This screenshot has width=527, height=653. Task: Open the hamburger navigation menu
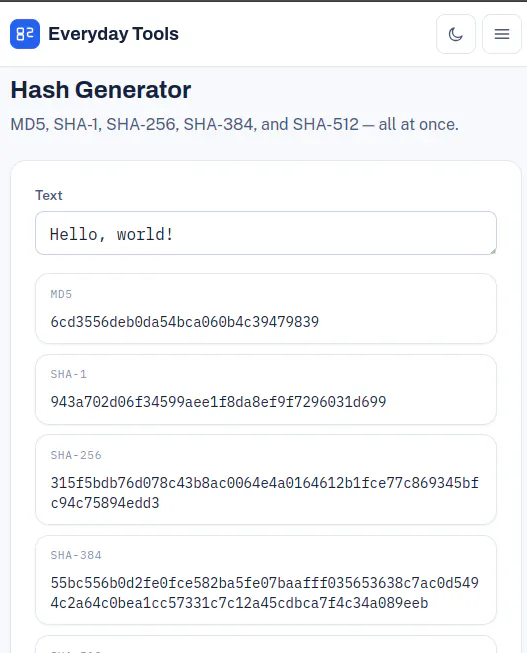point(502,34)
